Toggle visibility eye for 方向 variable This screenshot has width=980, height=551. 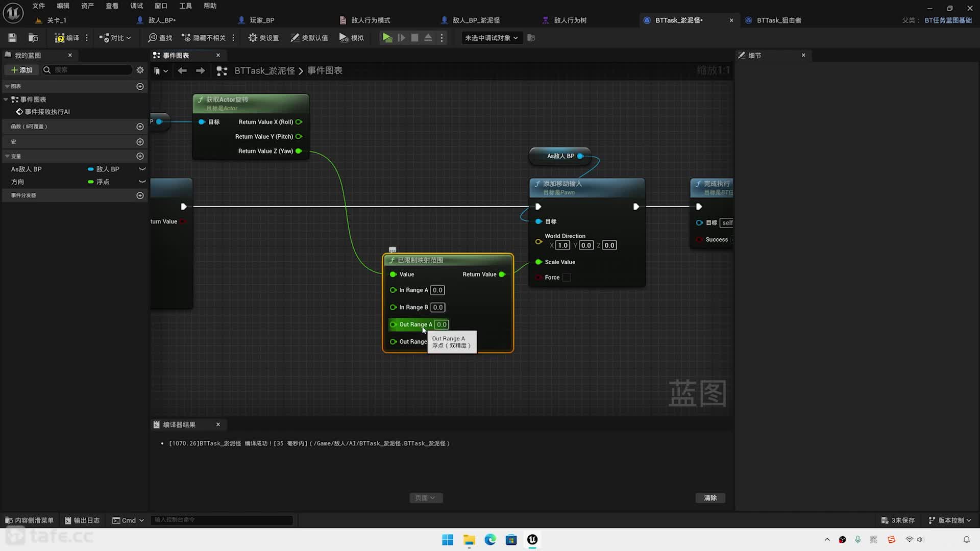click(142, 182)
